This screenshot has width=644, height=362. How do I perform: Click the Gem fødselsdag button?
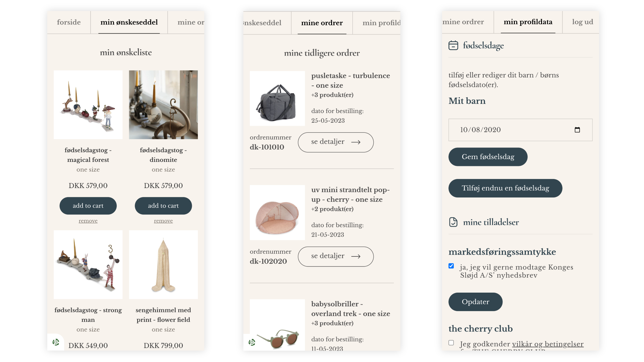tap(488, 157)
